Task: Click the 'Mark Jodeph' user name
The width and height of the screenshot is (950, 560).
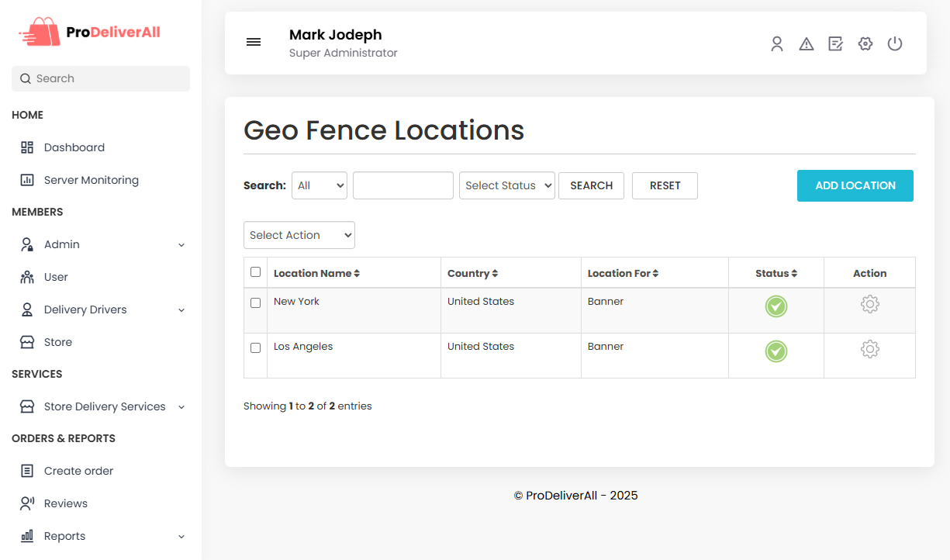Action: (336, 35)
